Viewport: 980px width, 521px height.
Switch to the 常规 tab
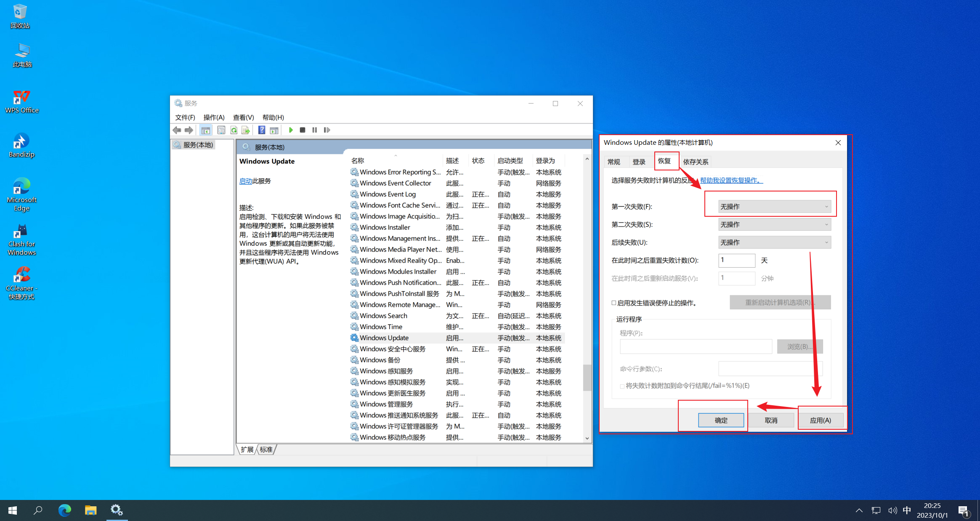tap(614, 162)
